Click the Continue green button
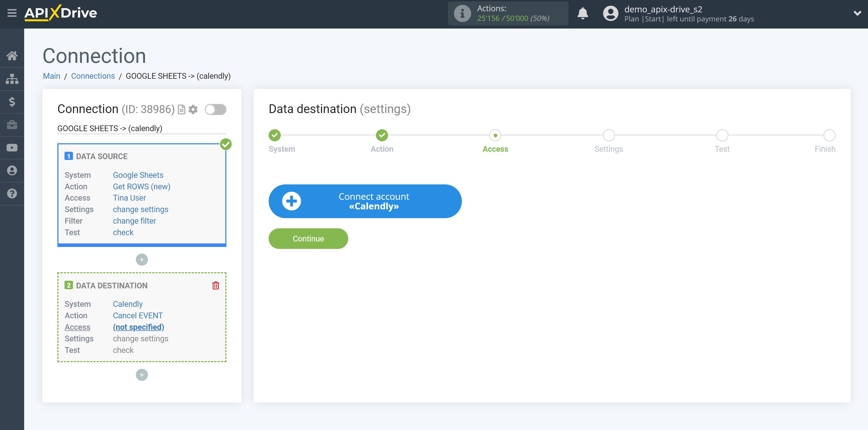Viewport: 868px width, 430px height. (x=308, y=238)
